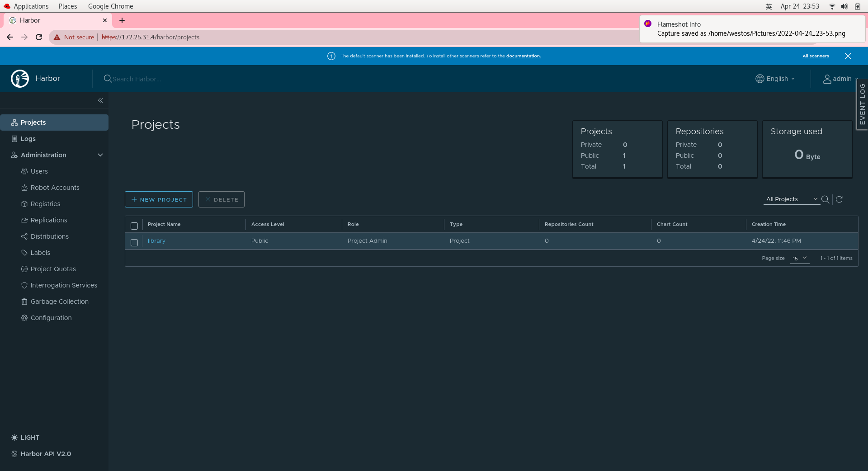This screenshot has width=868, height=471.
Task: Click the search magnifier icon in header
Action: click(108, 79)
